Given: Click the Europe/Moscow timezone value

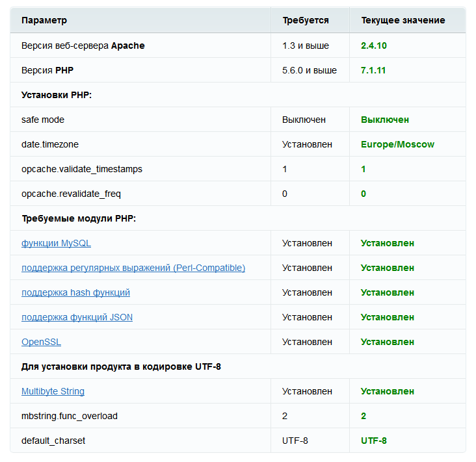Looking at the screenshot, I should 397,144.
